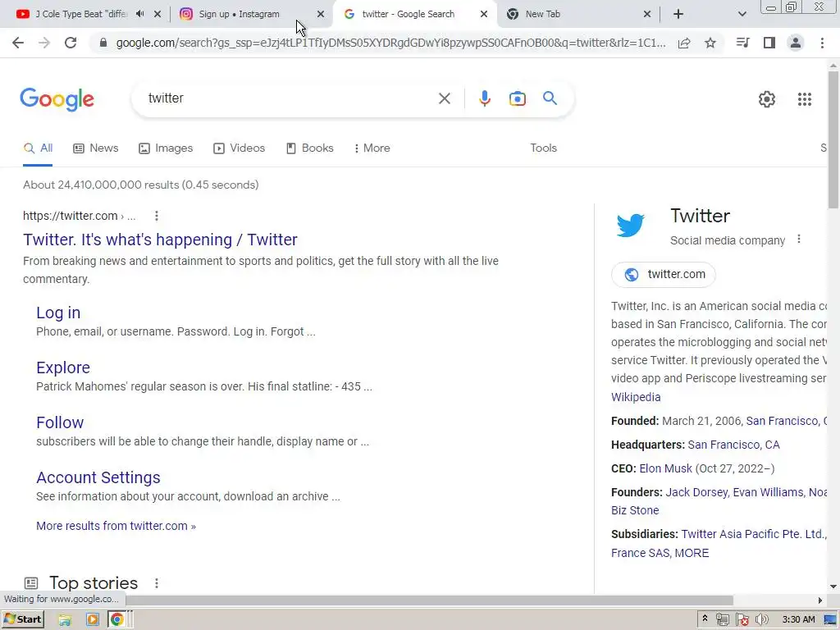Click the volume icon in system tray
The image size is (840, 630).
click(x=761, y=620)
